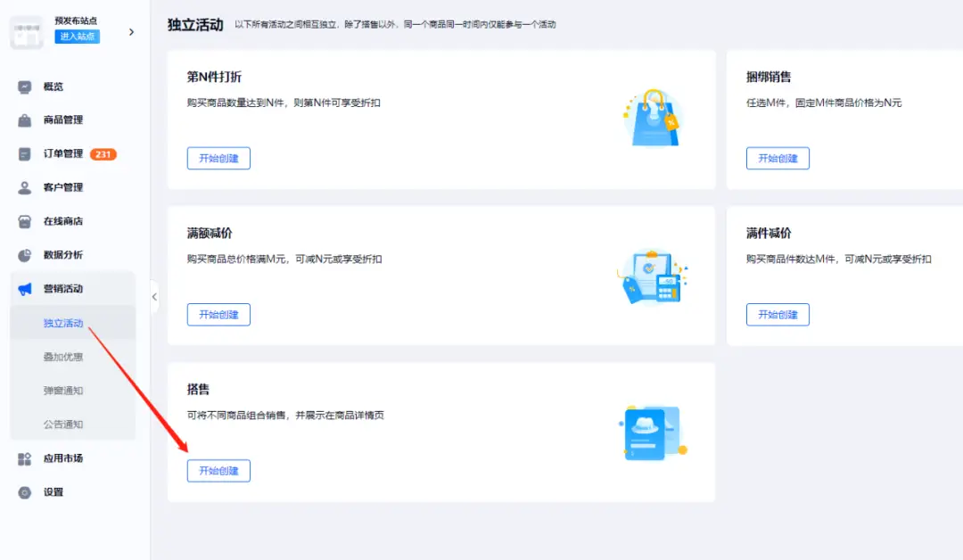Start creating a 满额减价 activity

click(218, 315)
